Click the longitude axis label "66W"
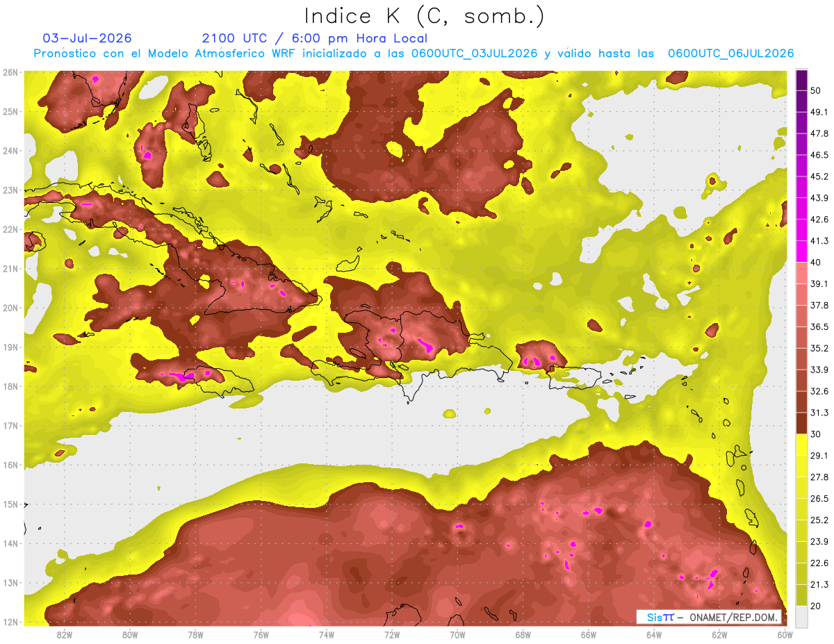The width and height of the screenshot is (834, 644). click(x=589, y=635)
